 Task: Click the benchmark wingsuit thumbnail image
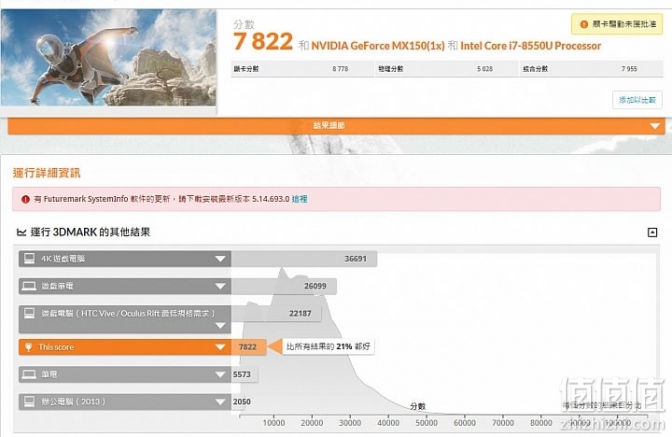[x=108, y=58]
